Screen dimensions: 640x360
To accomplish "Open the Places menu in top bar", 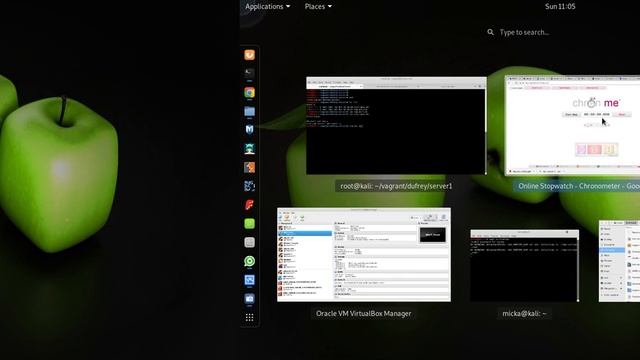I will click(318, 6).
